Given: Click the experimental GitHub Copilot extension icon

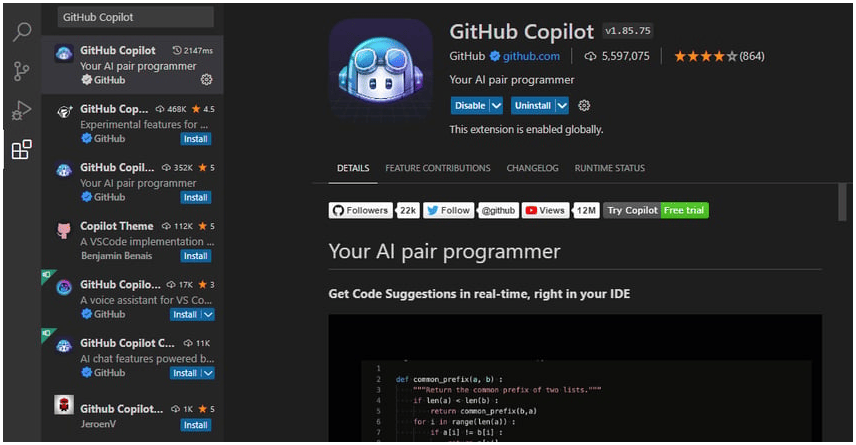Looking at the screenshot, I should (x=64, y=112).
